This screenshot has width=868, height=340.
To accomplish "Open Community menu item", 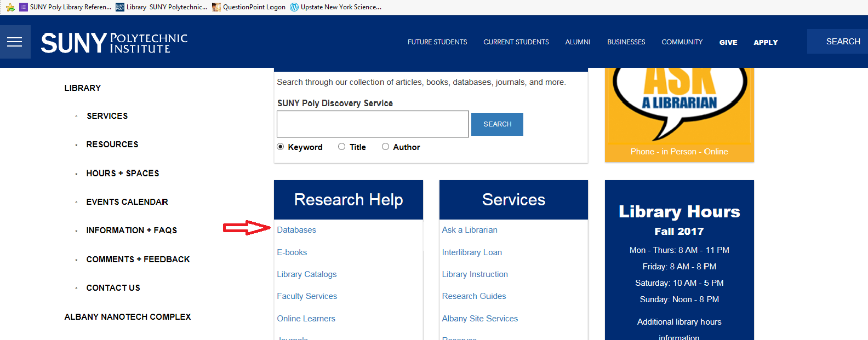I will (682, 42).
